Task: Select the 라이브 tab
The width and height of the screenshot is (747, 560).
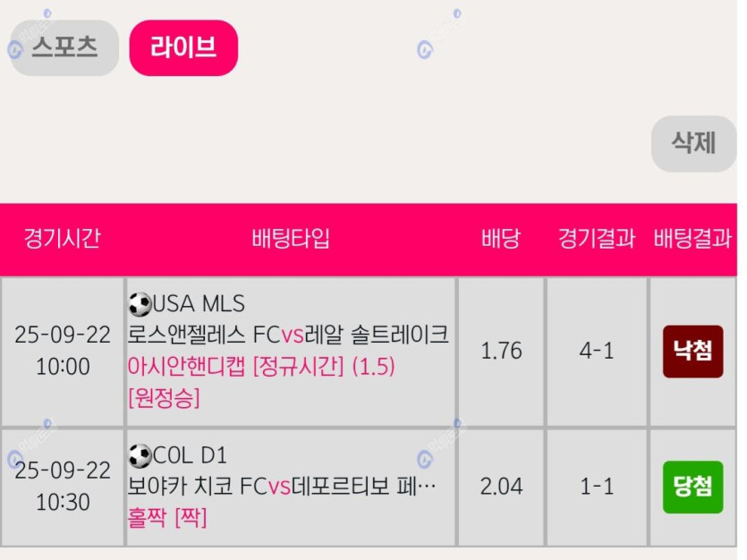Action: (x=183, y=48)
